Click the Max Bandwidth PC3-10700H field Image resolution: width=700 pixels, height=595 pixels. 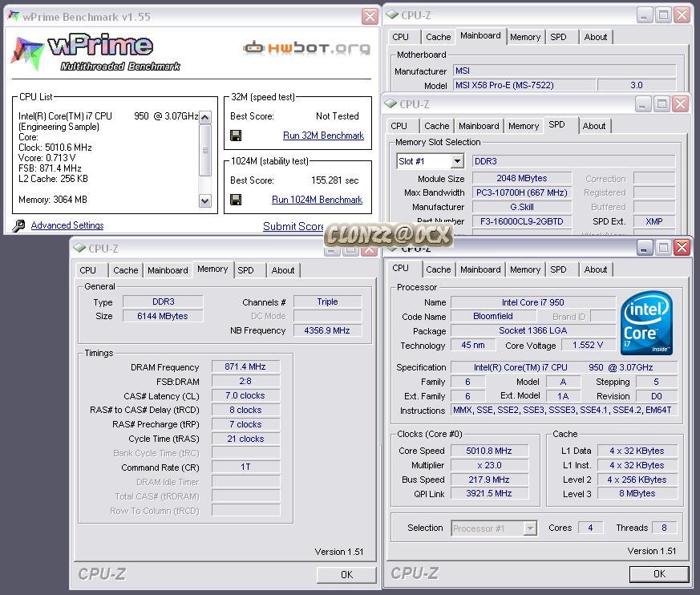pyautogui.click(x=521, y=192)
